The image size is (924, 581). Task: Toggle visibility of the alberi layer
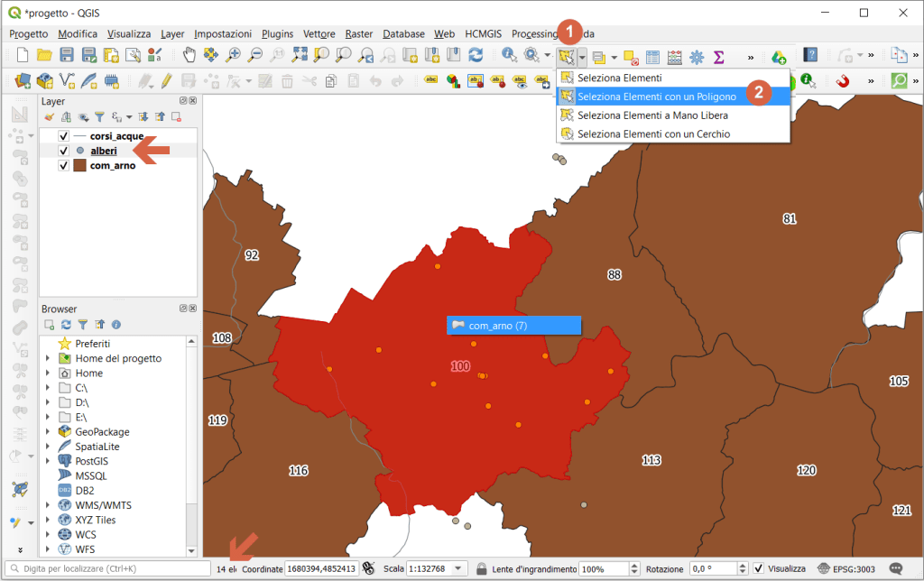pyautogui.click(x=63, y=151)
